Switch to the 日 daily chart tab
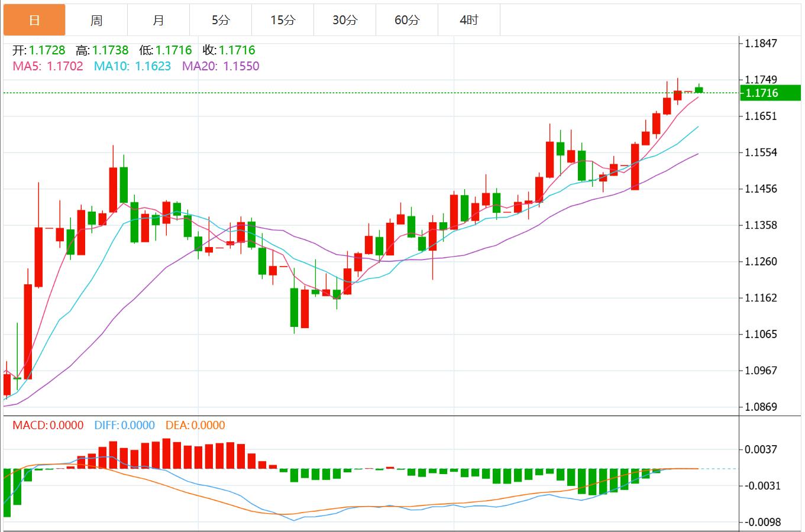The width and height of the screenshot is (805, 532). point(34,21)
